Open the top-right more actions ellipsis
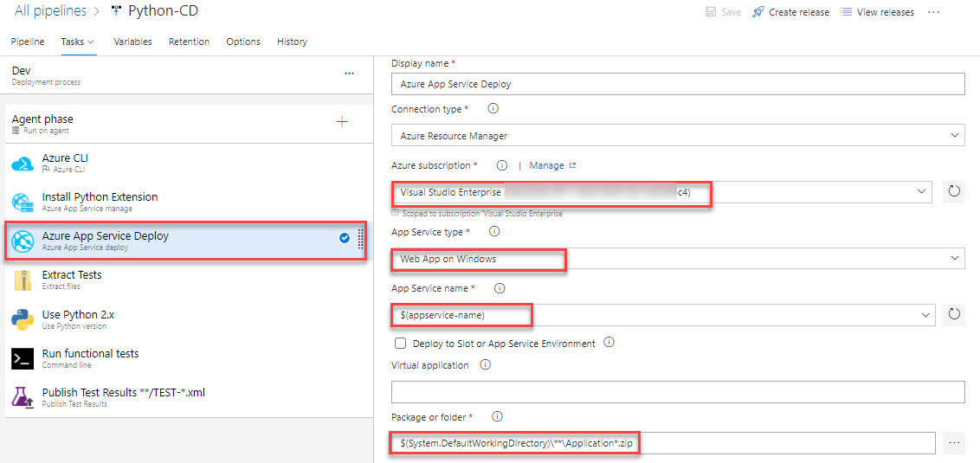The image size is (980, 463). click(934, 12)
